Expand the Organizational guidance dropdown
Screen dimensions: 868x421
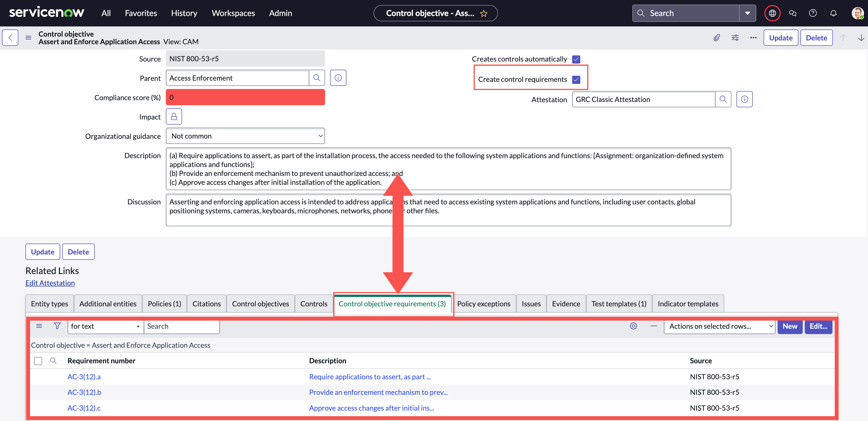pos(245,136)
